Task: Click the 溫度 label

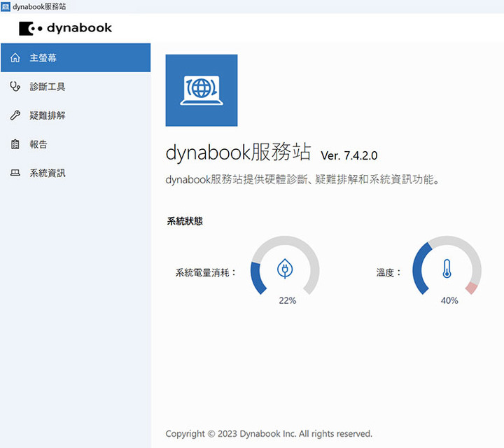Action: (x=388, y=273)
